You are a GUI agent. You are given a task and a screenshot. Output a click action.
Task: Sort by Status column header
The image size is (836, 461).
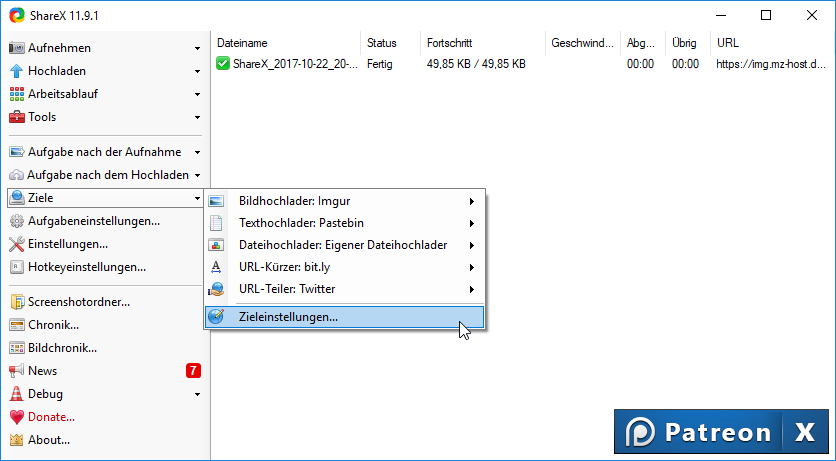[390, 43]
